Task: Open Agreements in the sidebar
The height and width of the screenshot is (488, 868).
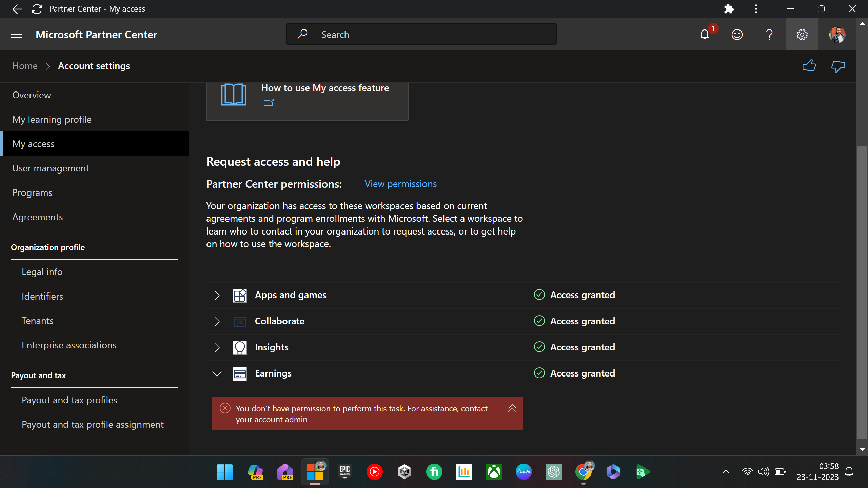Action: (94, 217)
